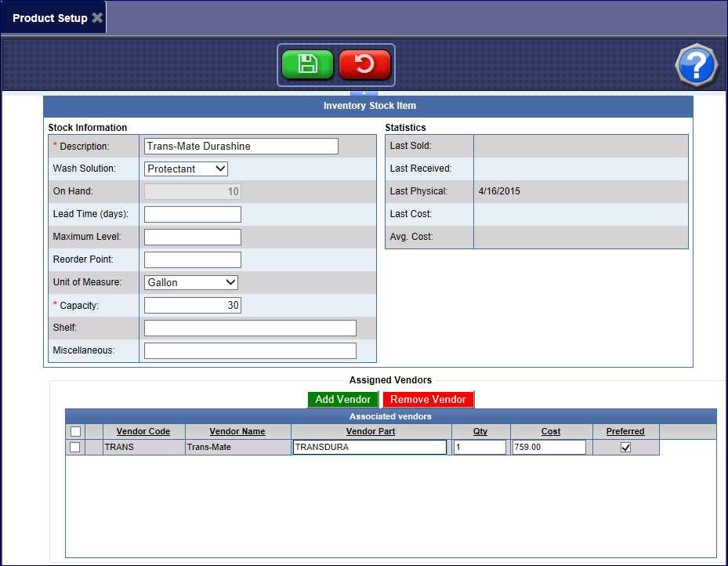
Task: Click the green Save disk icon
Action: [307, 64]
